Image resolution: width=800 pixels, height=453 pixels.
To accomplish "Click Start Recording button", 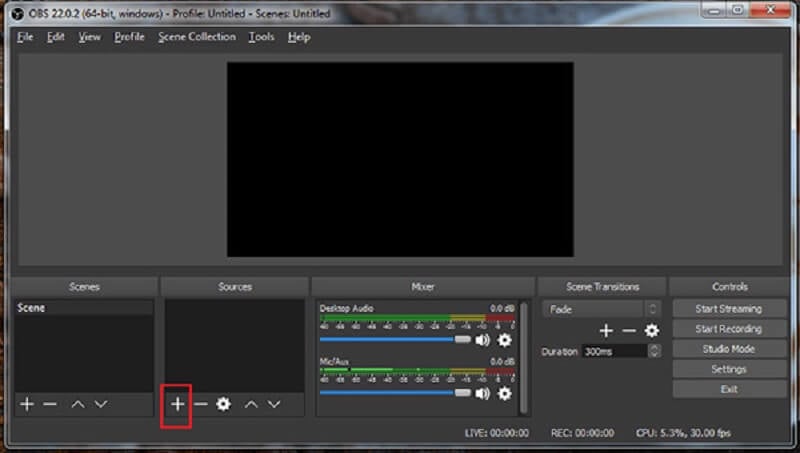I will point(729,329).
